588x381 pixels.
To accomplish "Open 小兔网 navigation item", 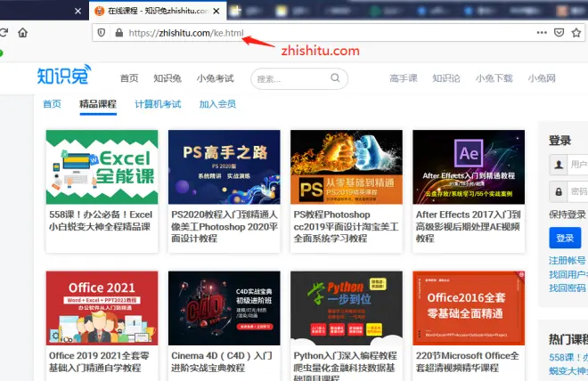I will [542, 78].
